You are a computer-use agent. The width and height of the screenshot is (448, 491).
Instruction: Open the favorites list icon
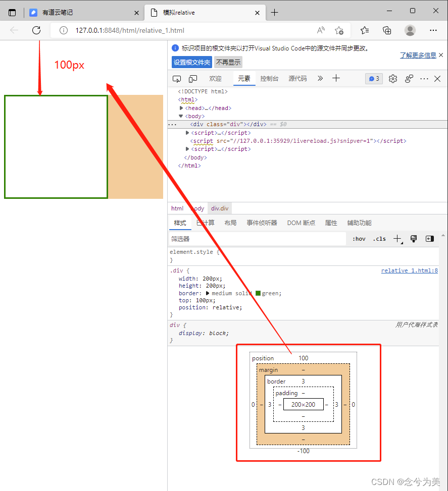tap(365, 30)
